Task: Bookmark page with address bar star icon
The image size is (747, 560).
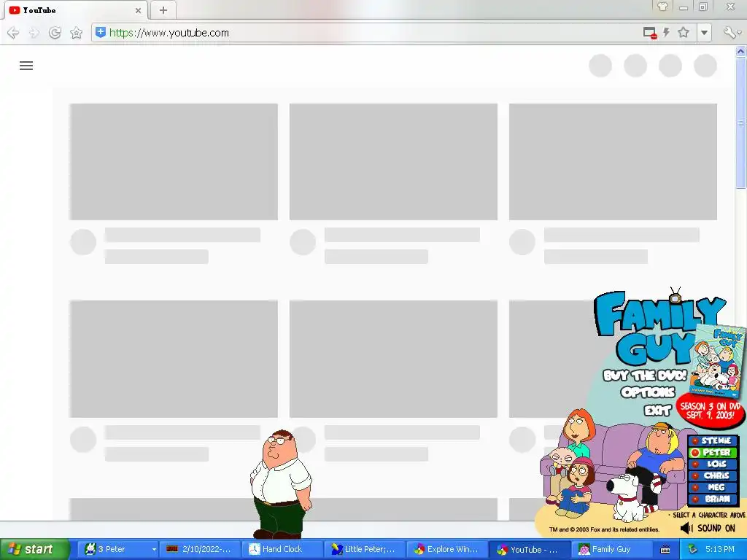Action: pyautogui.click(x=684, y=32)
